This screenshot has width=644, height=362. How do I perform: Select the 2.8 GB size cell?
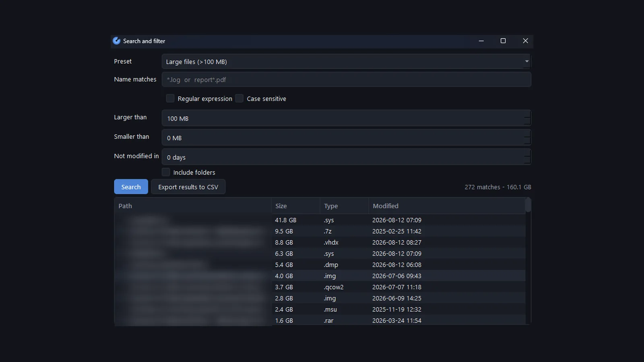[x=284, y=298]
